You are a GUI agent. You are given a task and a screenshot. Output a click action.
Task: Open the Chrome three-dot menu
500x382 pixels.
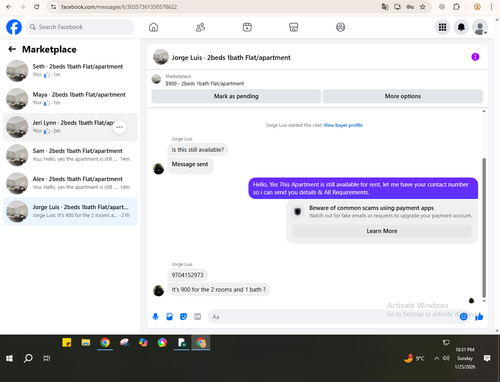(491, 7)
